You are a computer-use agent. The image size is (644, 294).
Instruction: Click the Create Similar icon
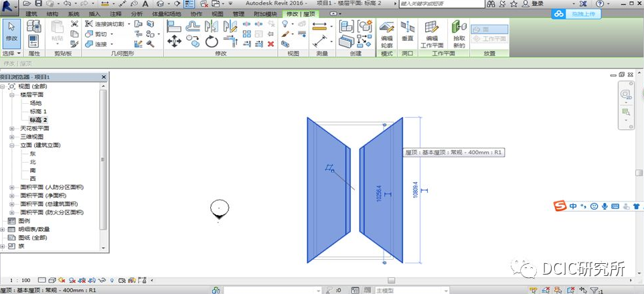point(365,26)
